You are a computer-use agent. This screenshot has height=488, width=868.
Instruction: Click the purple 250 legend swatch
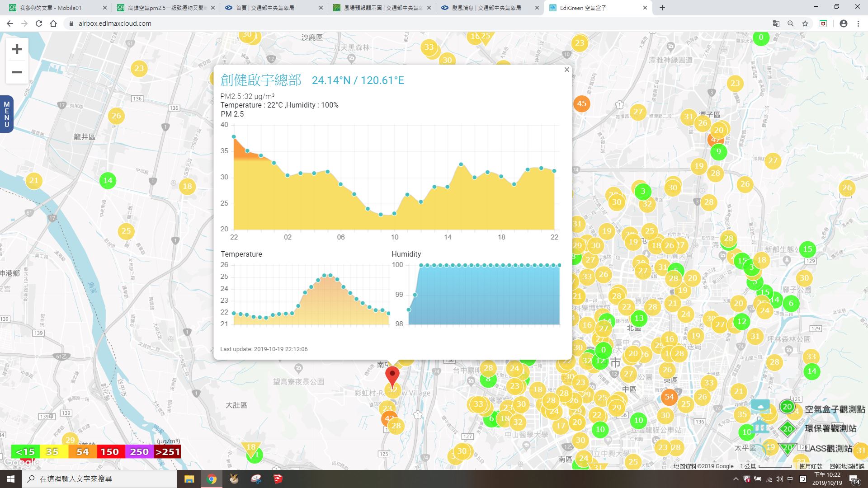[139, 451]
